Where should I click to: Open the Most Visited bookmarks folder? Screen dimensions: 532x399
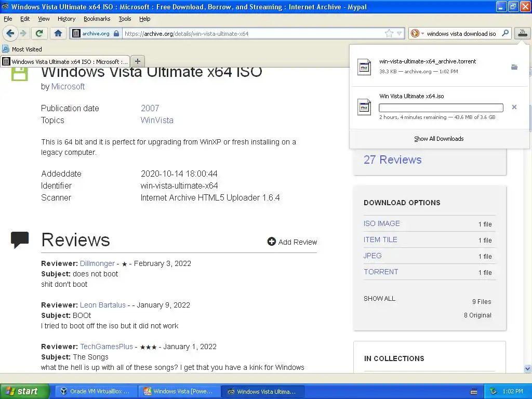pyautogui.click(x=22, y=49)
